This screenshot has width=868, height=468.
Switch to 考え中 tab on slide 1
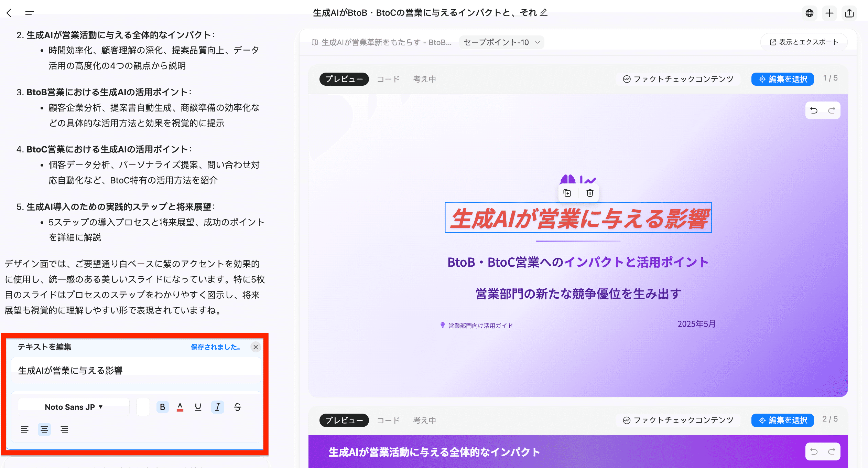[x=424, y=79]
